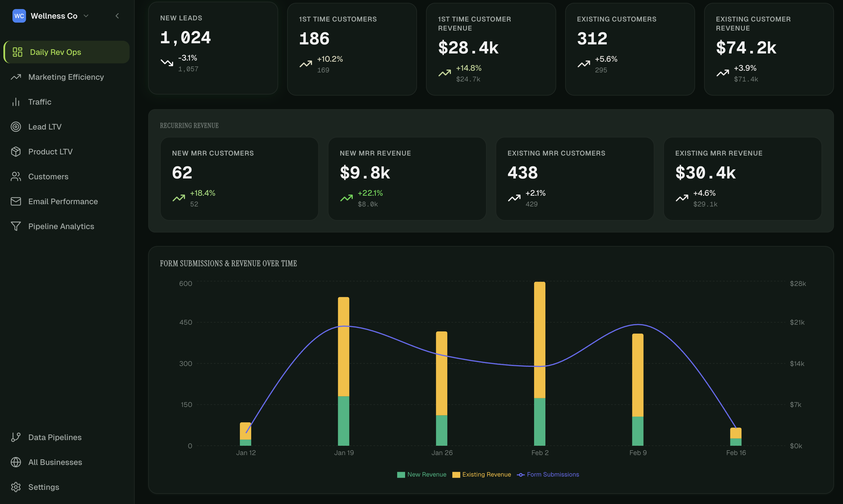Click the 438 Existing MRR Customers value

click(x=523, y=173)
